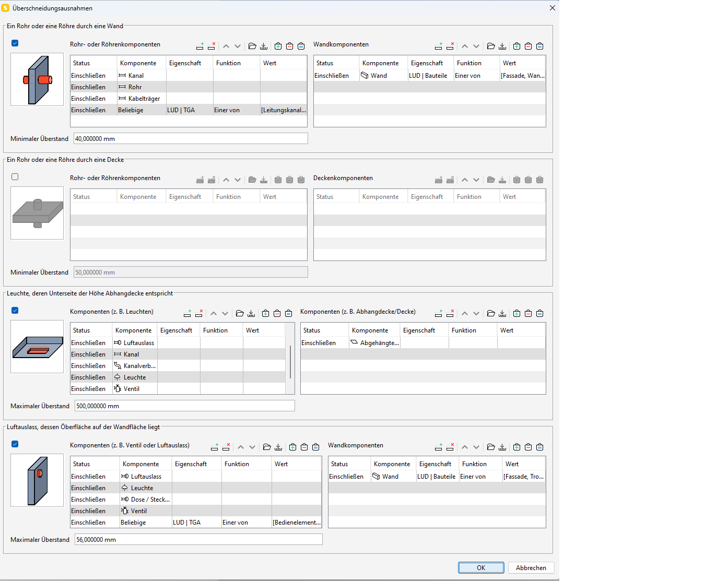Screen dimensions: 728x581
Task: Move pipe component row up in wall section
Action: 226,46
